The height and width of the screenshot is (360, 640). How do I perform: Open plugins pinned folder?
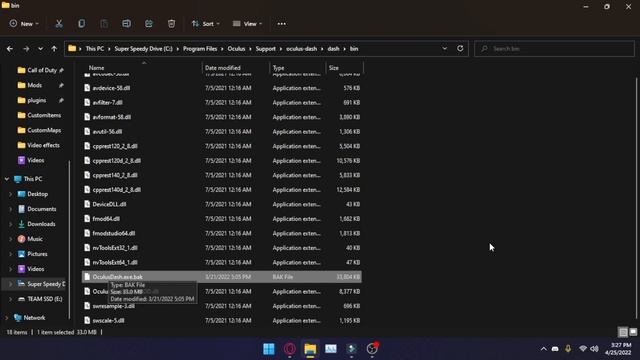[x=37, y=100]
